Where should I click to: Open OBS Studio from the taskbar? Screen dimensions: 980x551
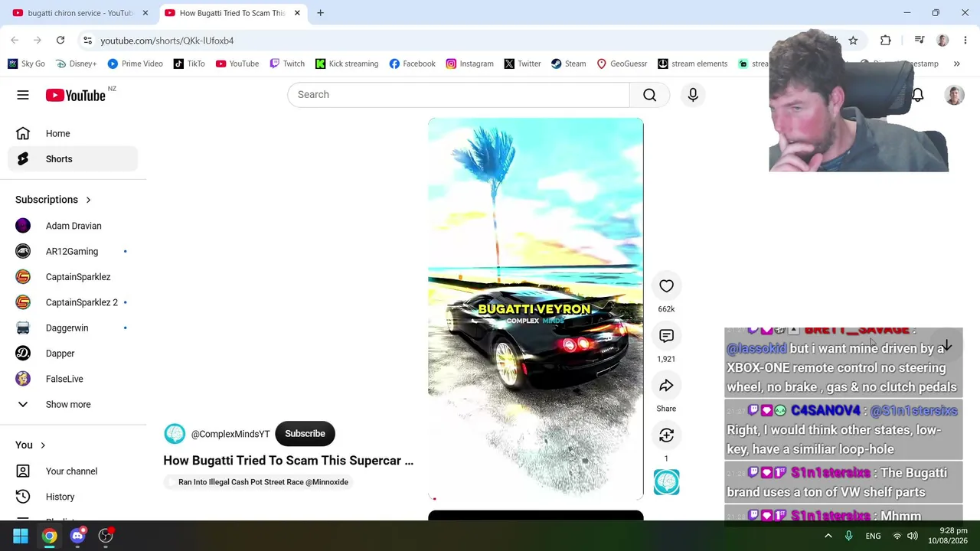tap(106, 536)
